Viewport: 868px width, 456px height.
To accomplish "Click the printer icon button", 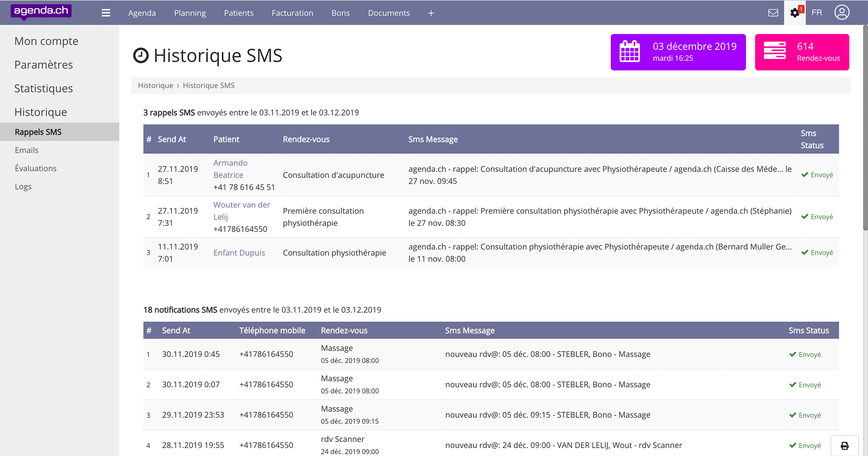I will pyautogui.click(x=845, y=446).
